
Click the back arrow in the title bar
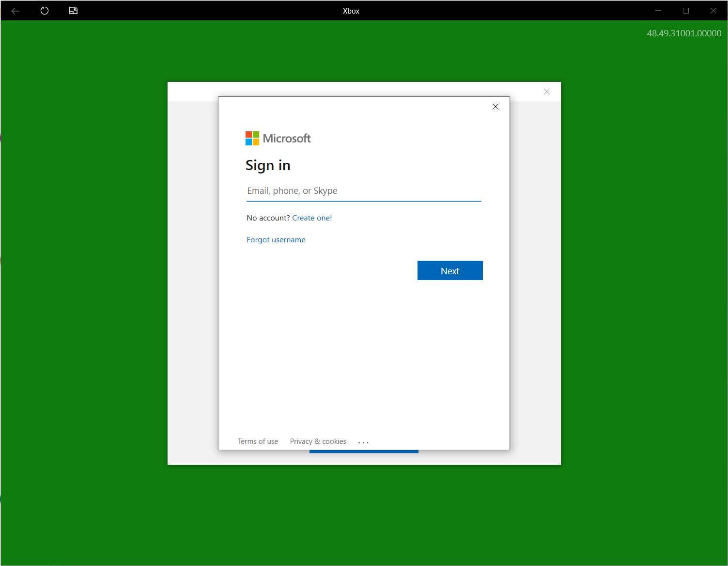click(x=15, y=11)
